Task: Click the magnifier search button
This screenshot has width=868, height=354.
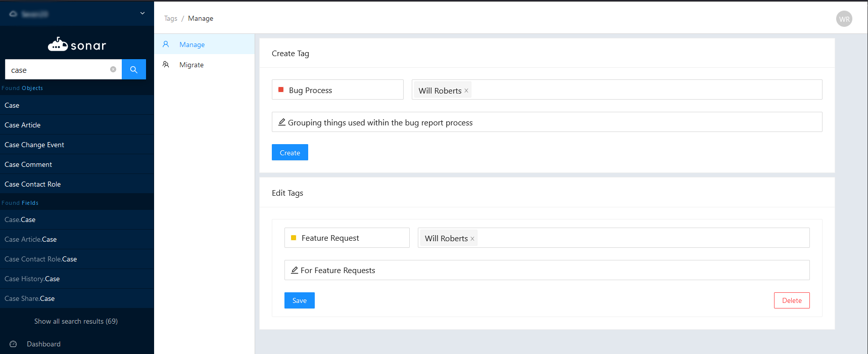Action: tap(134, 70)
